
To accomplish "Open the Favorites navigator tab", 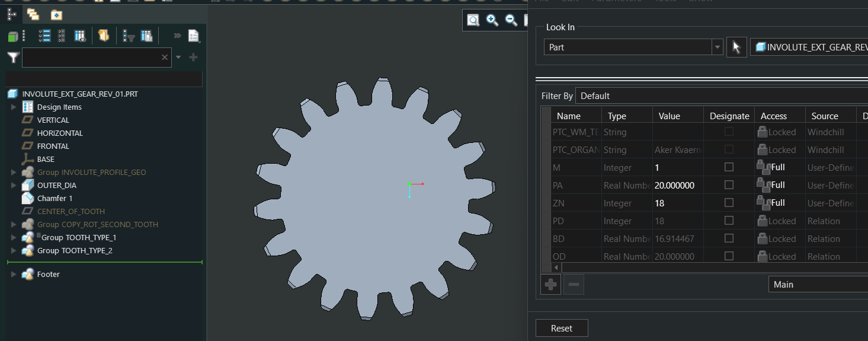I will [x=56, y=15].
